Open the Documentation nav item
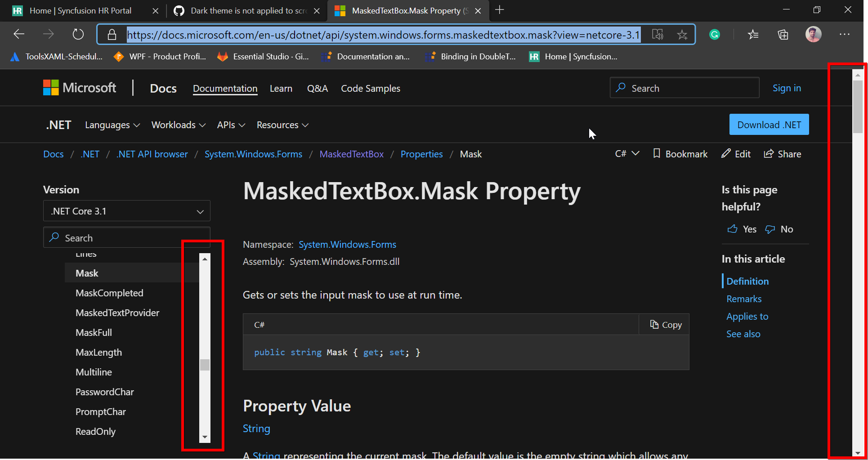868x460 pixels. [x=225, y=89]
